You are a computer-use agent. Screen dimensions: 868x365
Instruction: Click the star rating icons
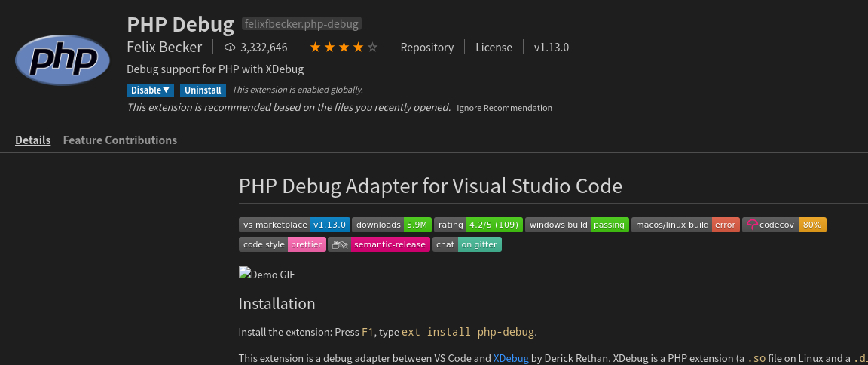tap(344, 48)
